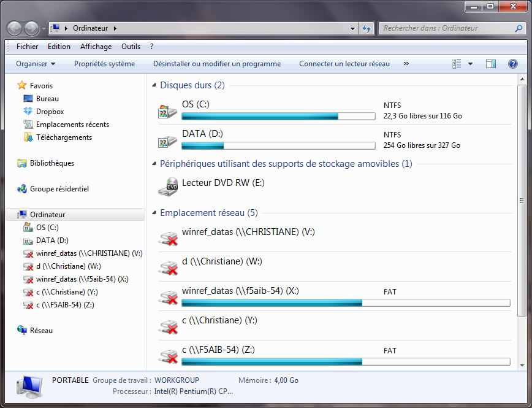Image resolution: width=532 pixels, height=408 pixels.
Task: Open the Organiser dropdown menu
Action: (36, 64)
